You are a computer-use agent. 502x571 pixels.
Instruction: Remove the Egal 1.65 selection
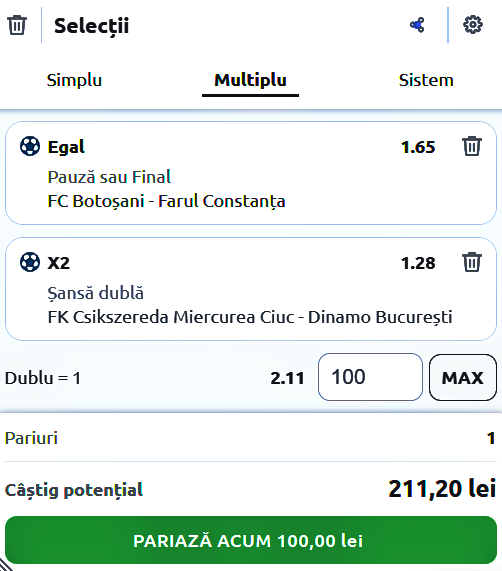pyautogui.click(x=472, y=146)
